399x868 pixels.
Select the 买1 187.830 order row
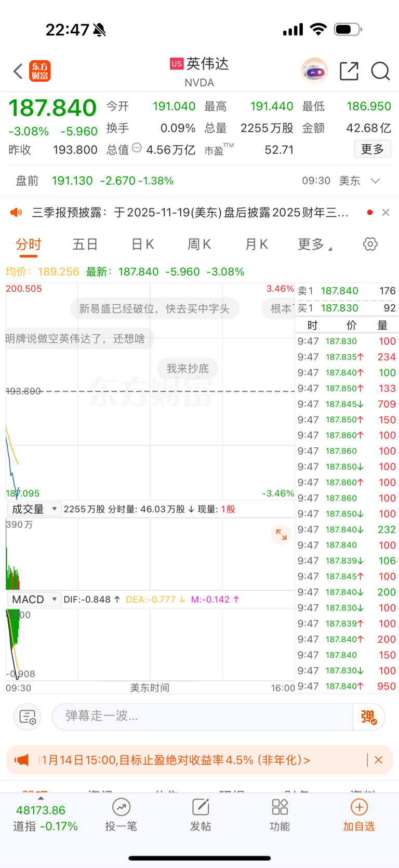[347, 308]
